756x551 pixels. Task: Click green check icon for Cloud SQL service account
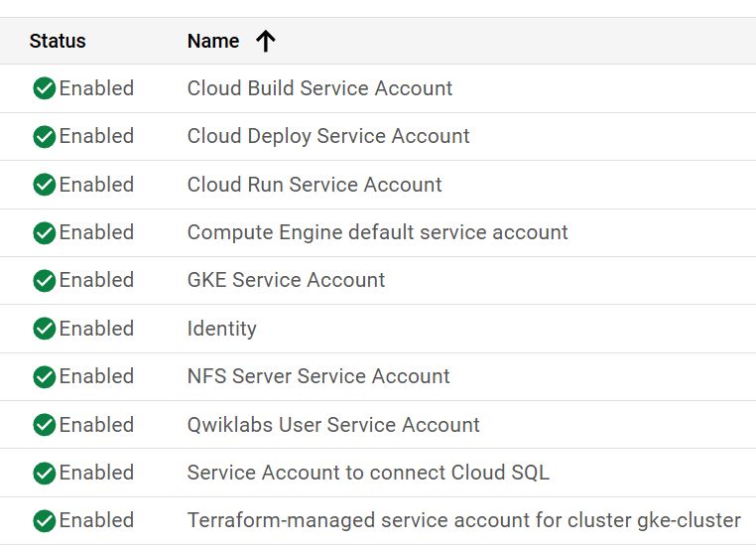(45, 473)
